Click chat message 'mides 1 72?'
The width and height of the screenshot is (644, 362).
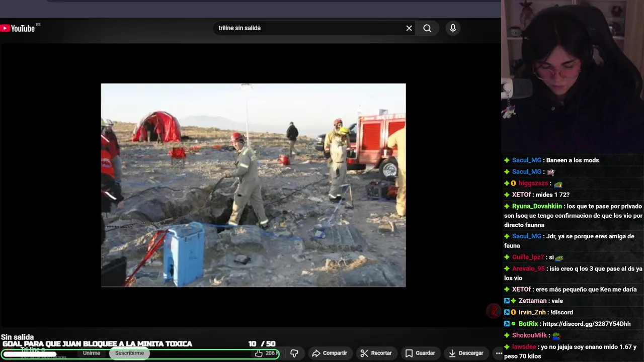pos(552,195)
